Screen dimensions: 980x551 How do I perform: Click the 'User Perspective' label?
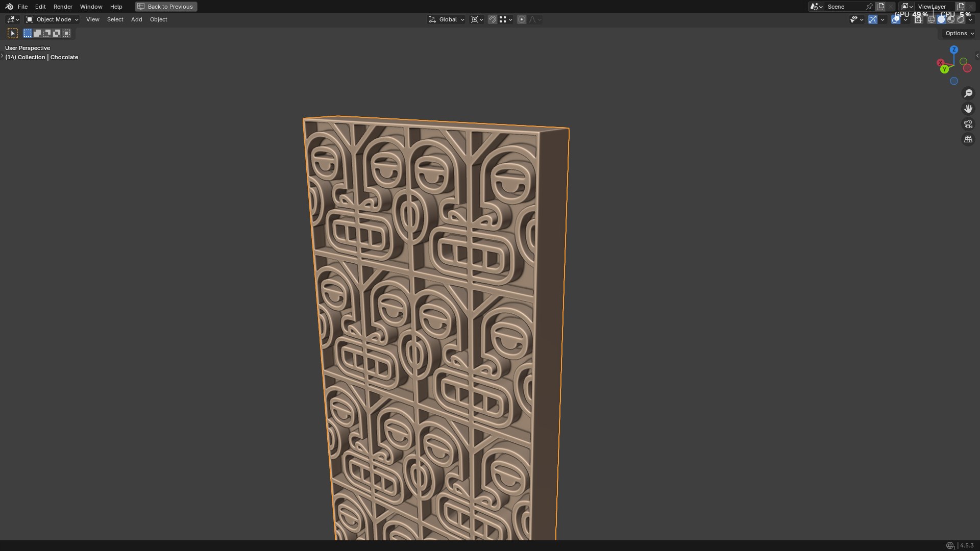pyautogui.click(x=28, y=48)
